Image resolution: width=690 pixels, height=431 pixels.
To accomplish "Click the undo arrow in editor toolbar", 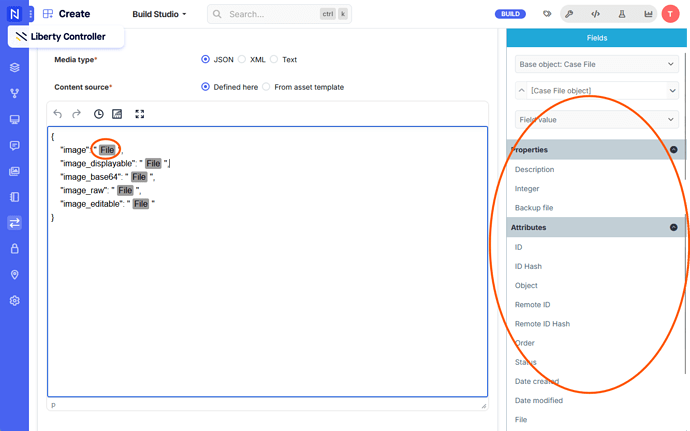I will pyautogui.click(x=58, y=114).
